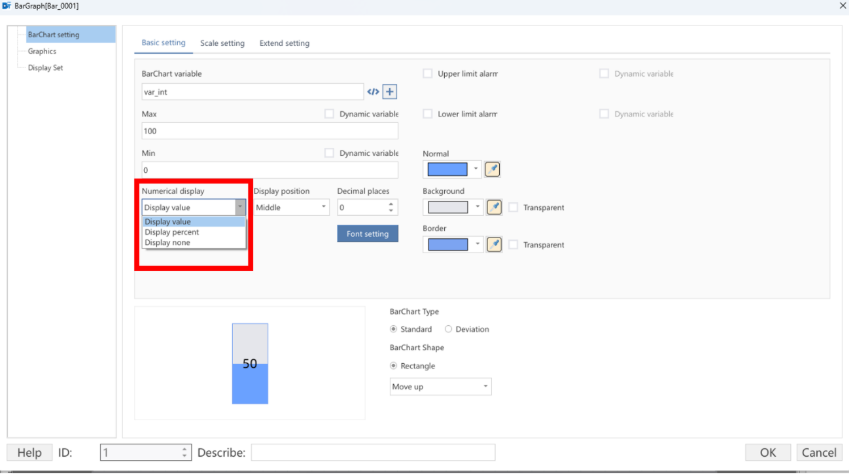
Task: Click the OK button
Action: 768,452
